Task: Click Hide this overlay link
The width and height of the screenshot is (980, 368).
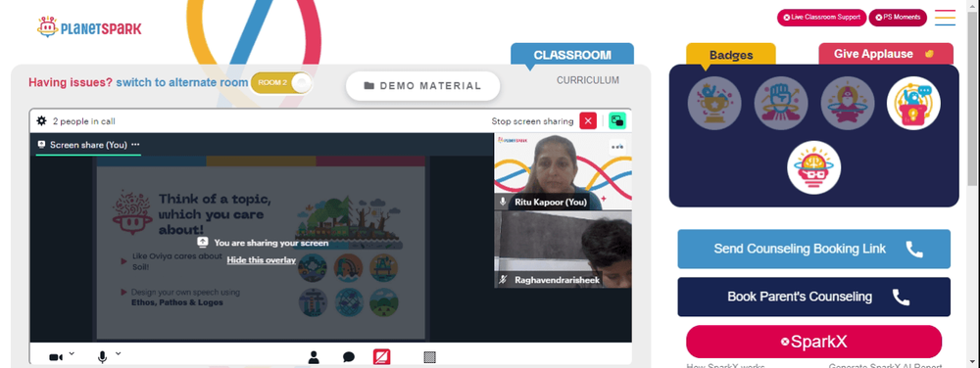Action: coord(262,260)
